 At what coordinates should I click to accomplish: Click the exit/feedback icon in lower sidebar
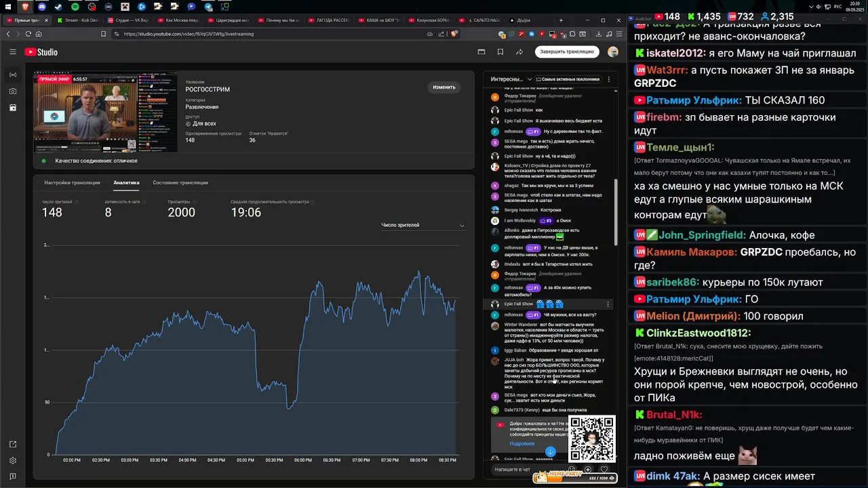13,444
